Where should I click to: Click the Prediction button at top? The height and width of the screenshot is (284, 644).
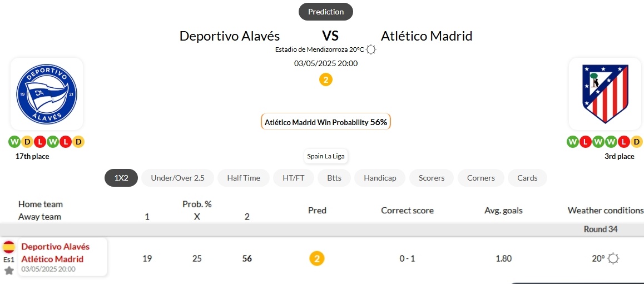point(326,12)
